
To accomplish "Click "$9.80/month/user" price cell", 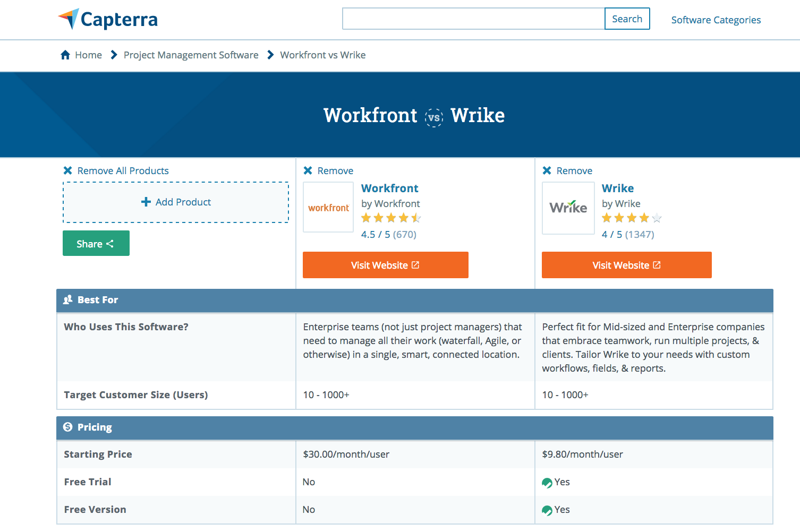I will click(x=583, y=454).
